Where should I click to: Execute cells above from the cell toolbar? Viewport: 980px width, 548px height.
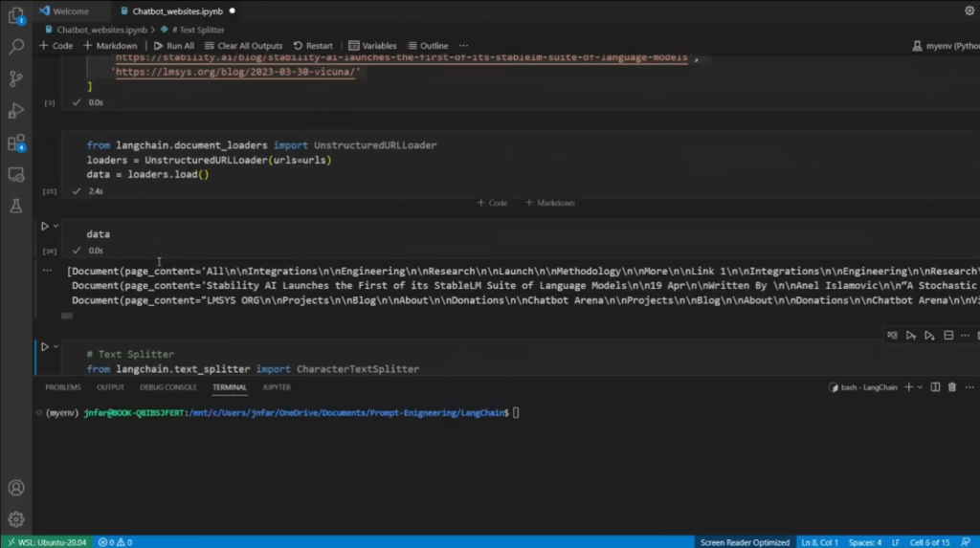[x=911, y=336]
